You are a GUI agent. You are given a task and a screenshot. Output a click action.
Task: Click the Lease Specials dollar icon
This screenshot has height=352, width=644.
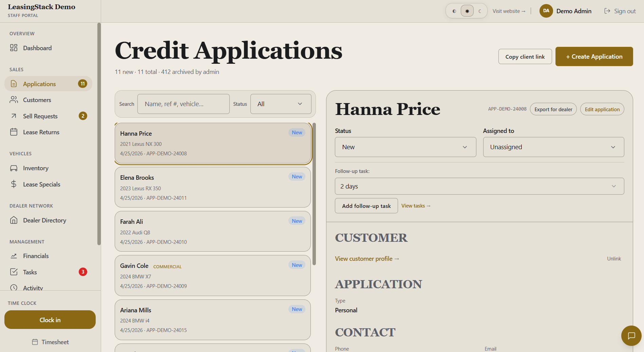[14, 184]
